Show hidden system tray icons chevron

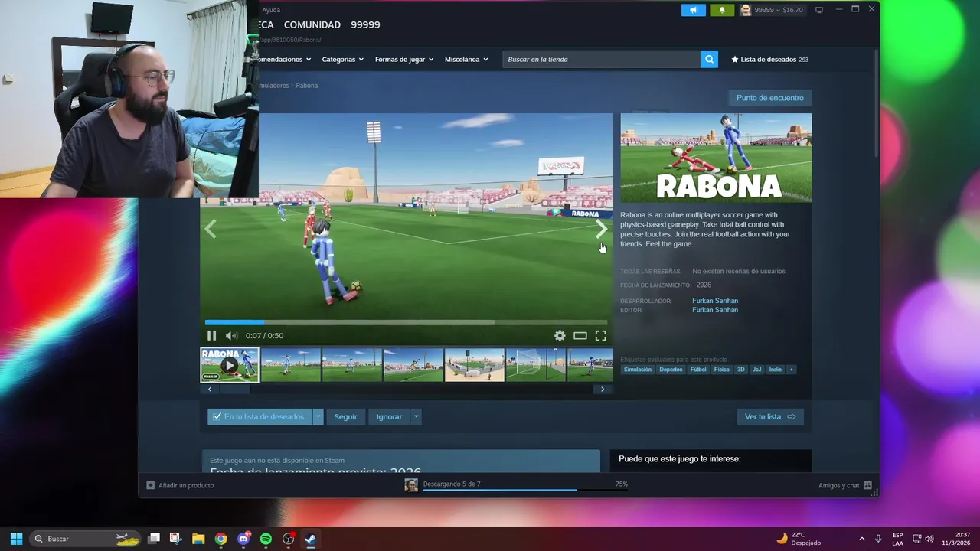pos(861,539)
